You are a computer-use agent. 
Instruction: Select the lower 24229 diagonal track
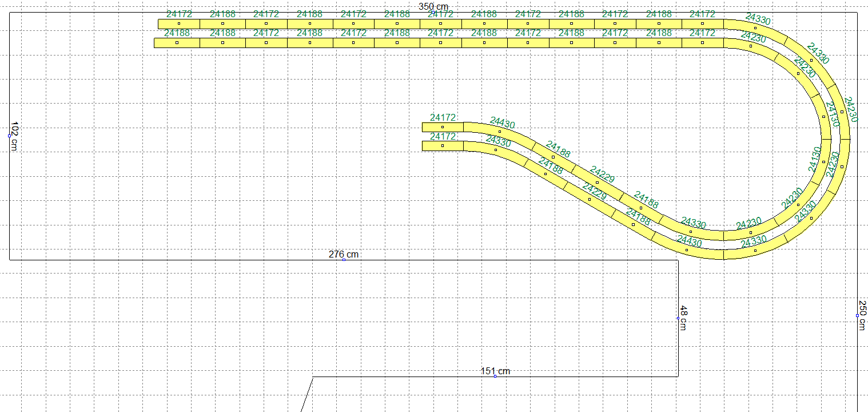click(x=589, y=199)
